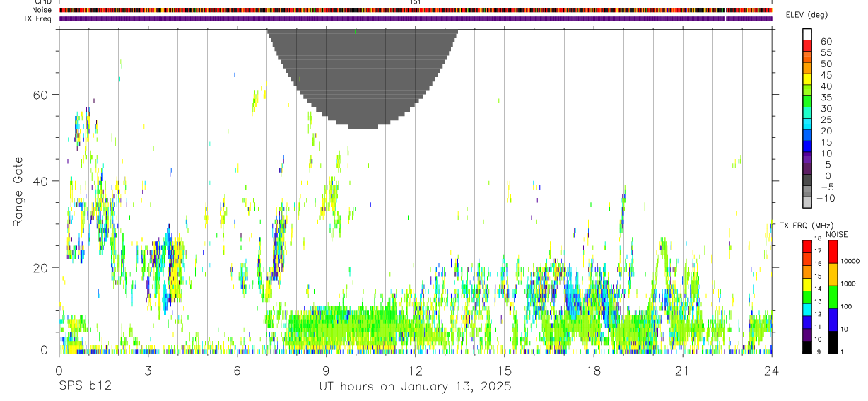868x401 pixels.
Task: Click the ELEV (deg) colorbar title
Action: point(807,15)
